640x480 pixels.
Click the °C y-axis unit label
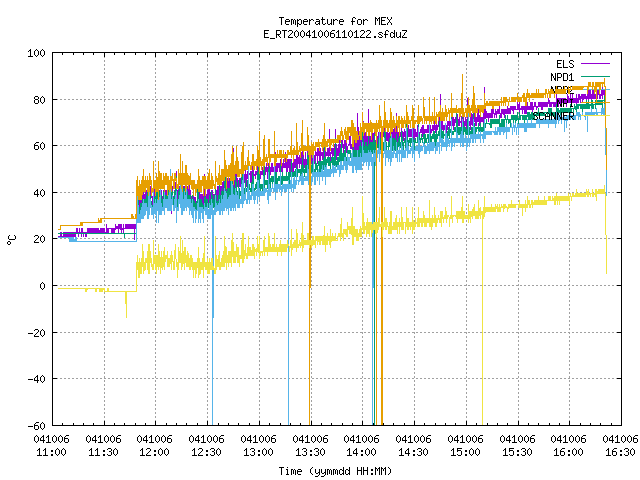coord(11,240)
